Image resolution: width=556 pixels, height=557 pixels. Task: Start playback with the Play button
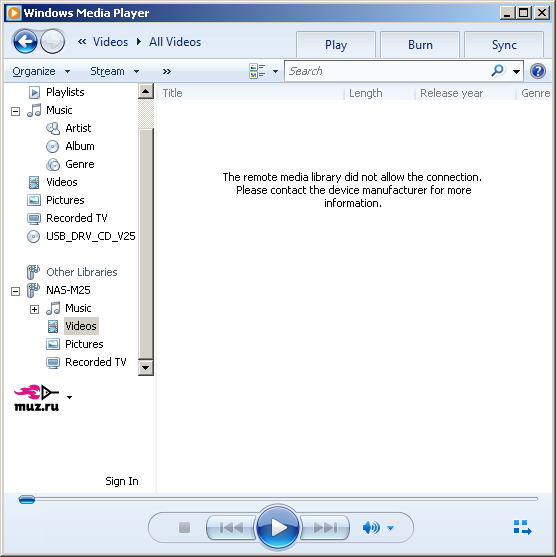click(277, 527)
